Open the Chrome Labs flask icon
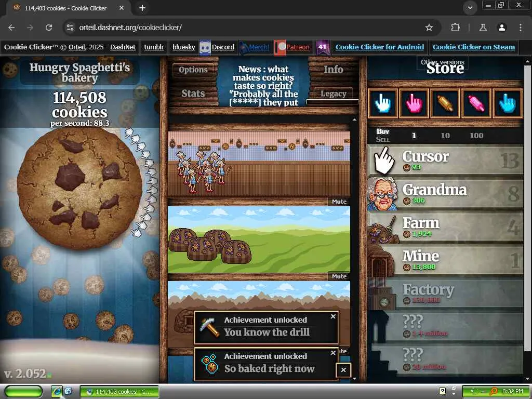The width and height of the screenshot is (532, 399). coord(483,28)
